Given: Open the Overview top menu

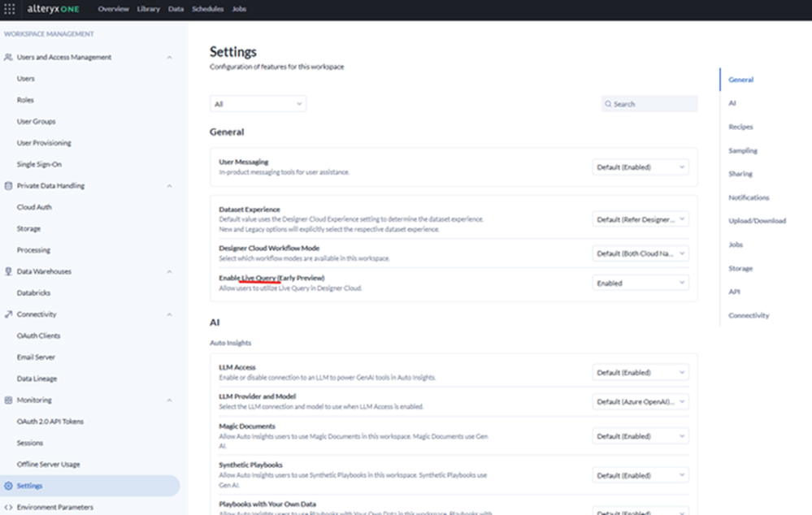Looking at the screenshot, I should [114, 9].
